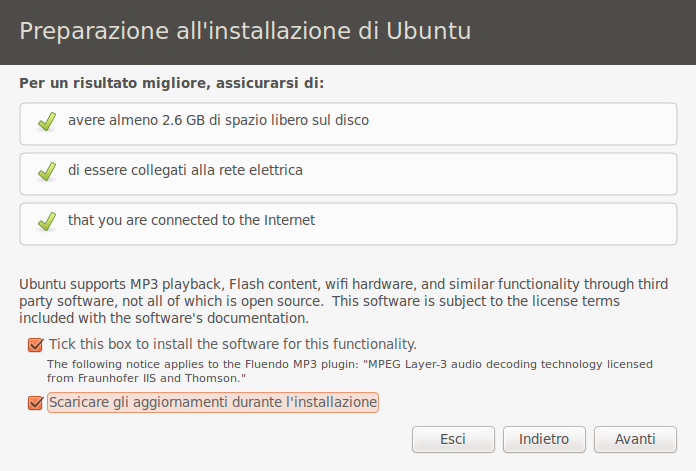Click the 'Preparazione all'installazione di Ubuntu' title
Viewport: 696px width, 471px height.
click(x=245, y=31)
